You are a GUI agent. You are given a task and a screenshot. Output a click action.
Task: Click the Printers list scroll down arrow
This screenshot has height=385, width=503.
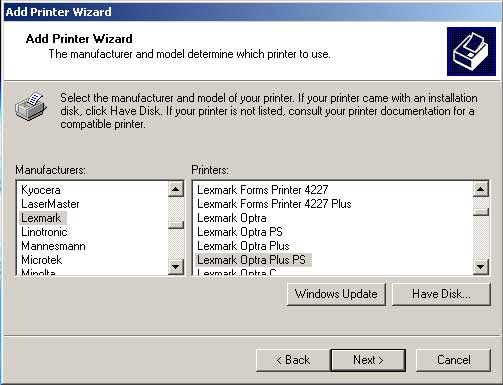(481, 266)
